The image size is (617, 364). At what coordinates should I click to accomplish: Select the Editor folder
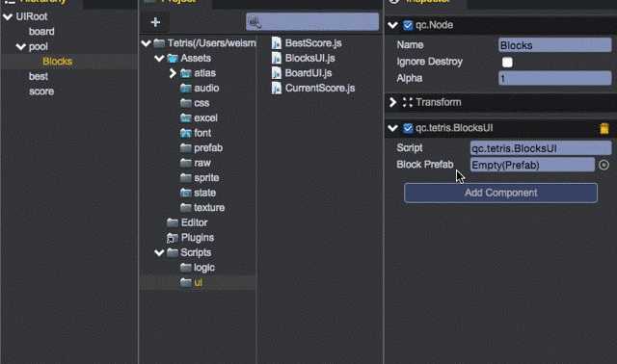tap(187, 222)
